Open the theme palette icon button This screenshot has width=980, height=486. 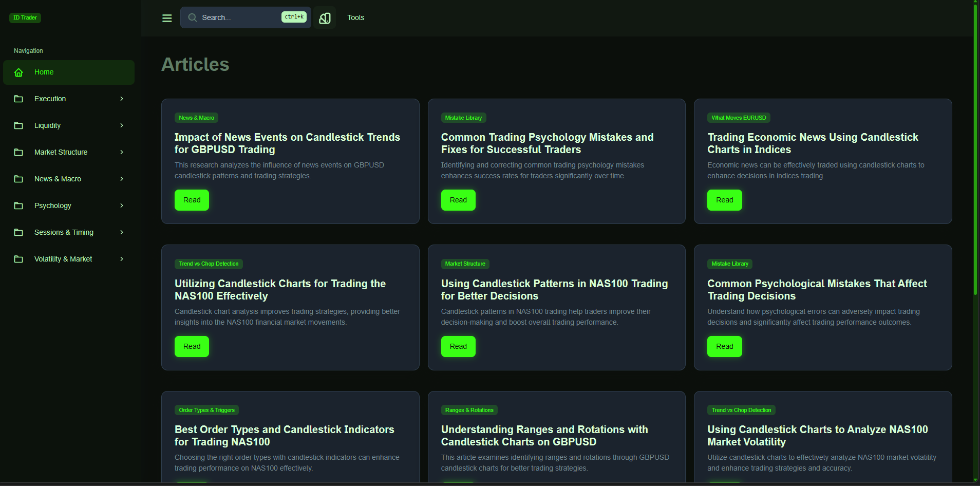pyautogui.click(x=325, y=18)
